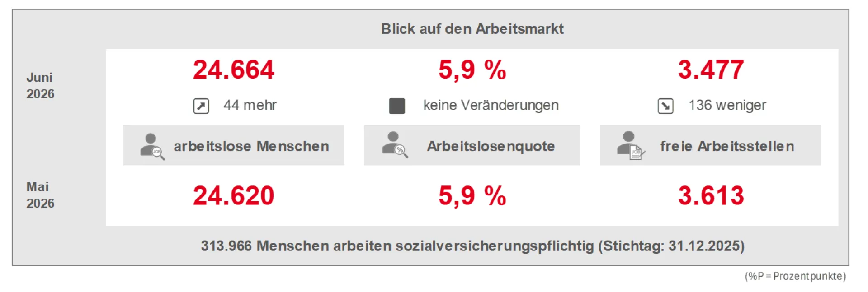Screen dimensions: 868x292
Task: Click the job-seeker magnifier person icon
Action: (x=152, y=146)
